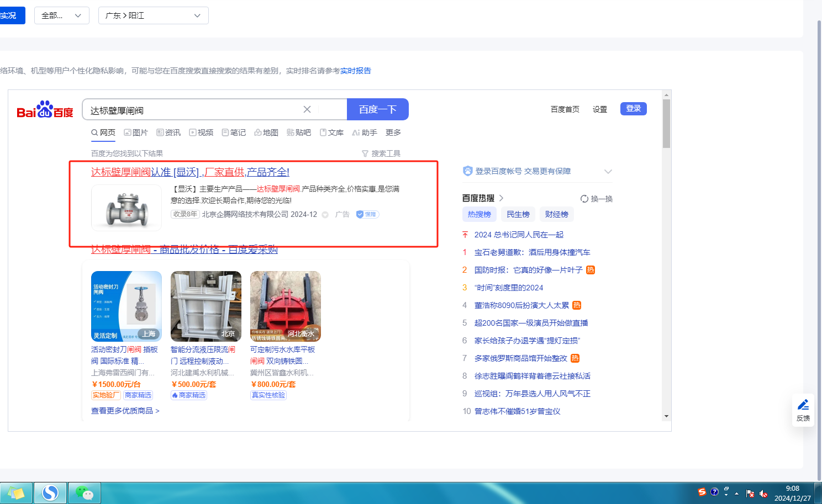Click the help question mark tray icon

(714, 492)
